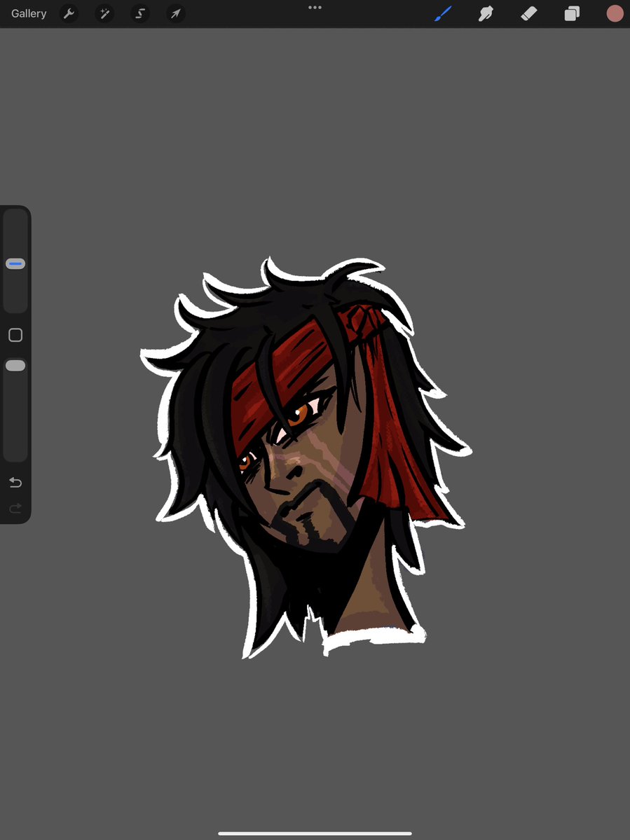Viewport: 630px width, 840px height.
Task: Tap the square modify button on sidebar
Action: click(x=15, y=335)
